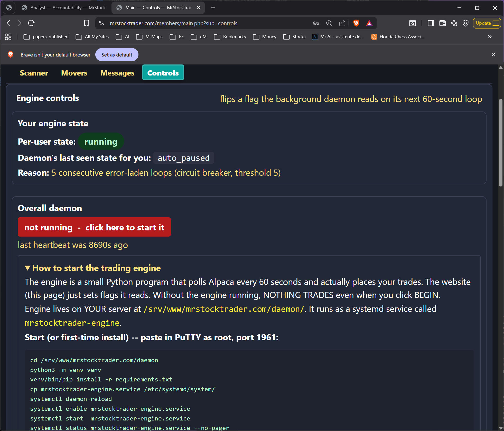
Task: Click the page vertical scrollbar thumb
Action: point(501,143)
